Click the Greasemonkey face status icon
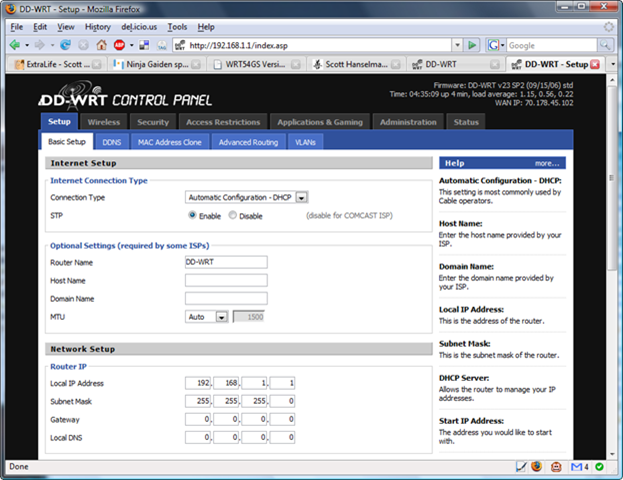The image size is (623, 480). click(x=556, y=466)
